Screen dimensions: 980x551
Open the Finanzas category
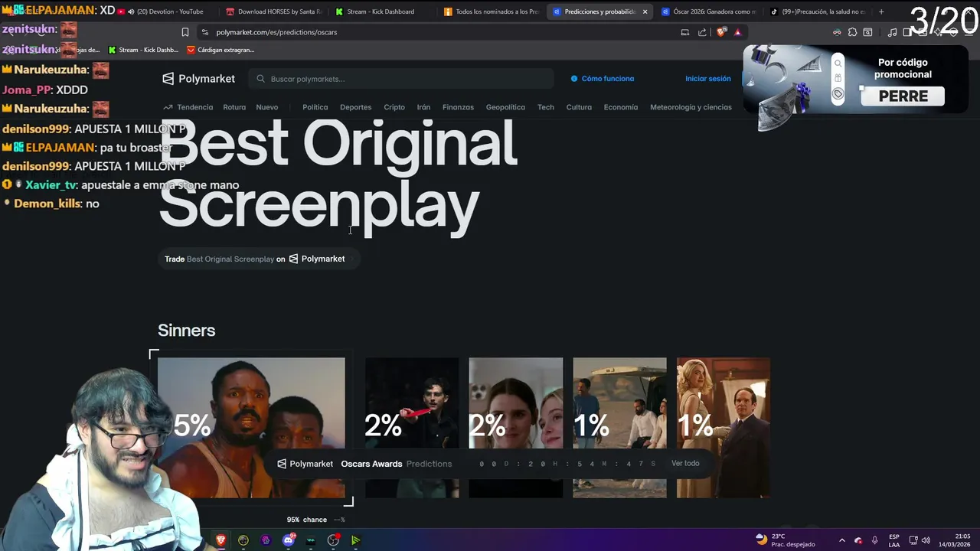point(458,107)
